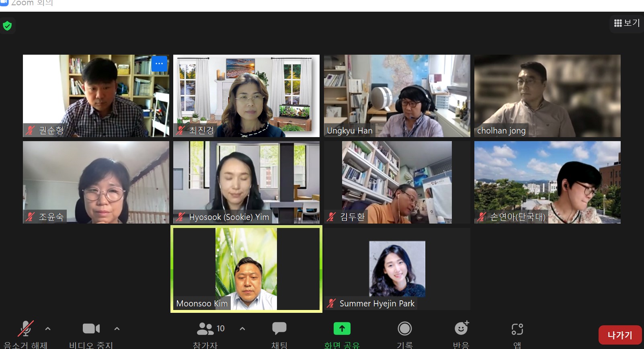This screenshot has width=644, height=349.
Task: Expand participants options arrow
Action: tap(242, 329)
